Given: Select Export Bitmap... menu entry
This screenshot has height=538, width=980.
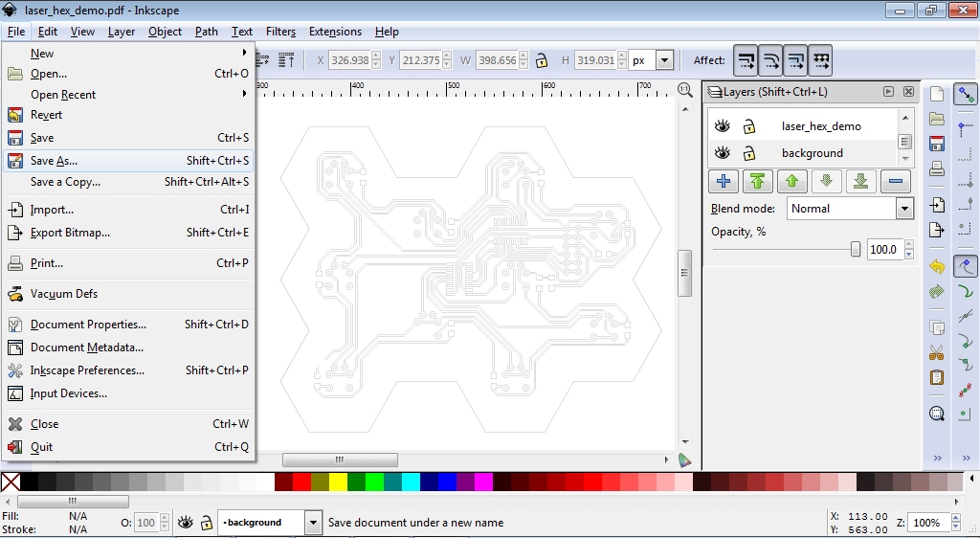Looking at the screenshot, I should point(127,233).
